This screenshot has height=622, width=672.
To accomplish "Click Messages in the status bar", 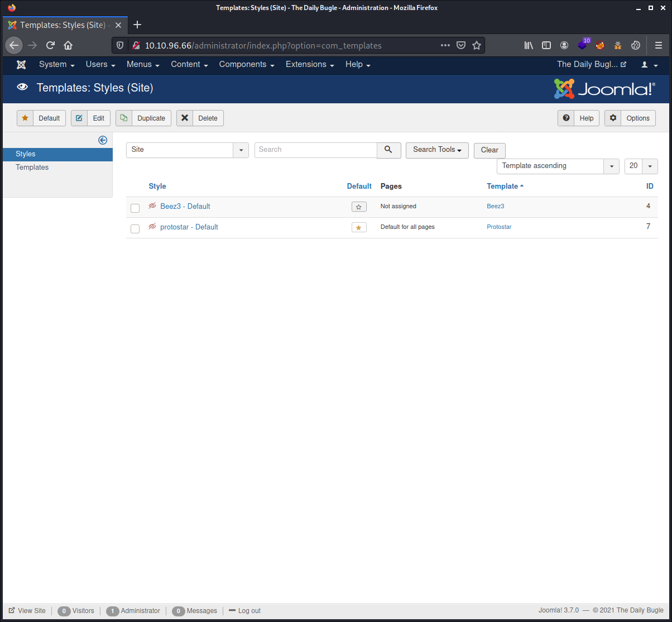I will (x=195, y=611).
